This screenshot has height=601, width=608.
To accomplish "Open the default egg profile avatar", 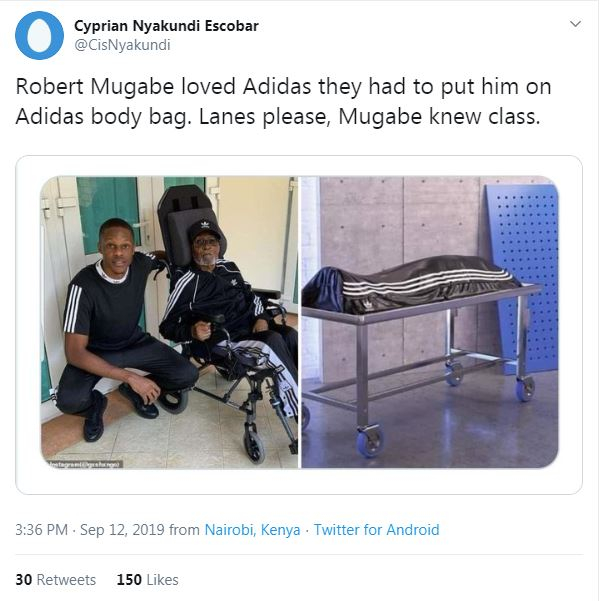I will tap(40, 35).
